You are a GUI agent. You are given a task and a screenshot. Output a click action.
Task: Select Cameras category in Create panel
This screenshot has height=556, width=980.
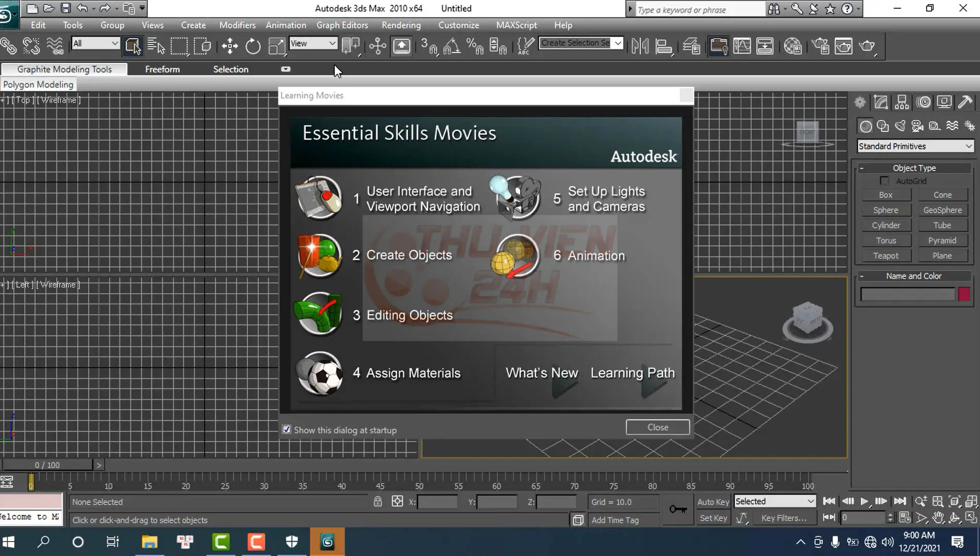click(x=917, y=126)
